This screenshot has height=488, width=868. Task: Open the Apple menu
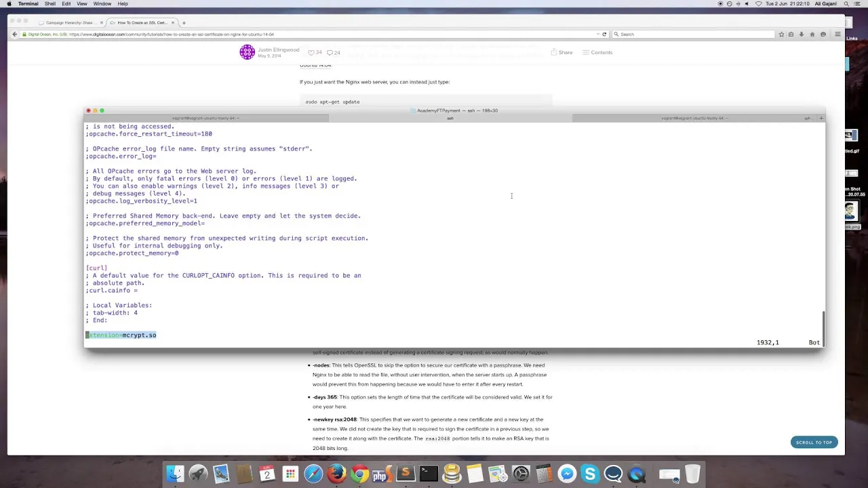click(8, 4)
